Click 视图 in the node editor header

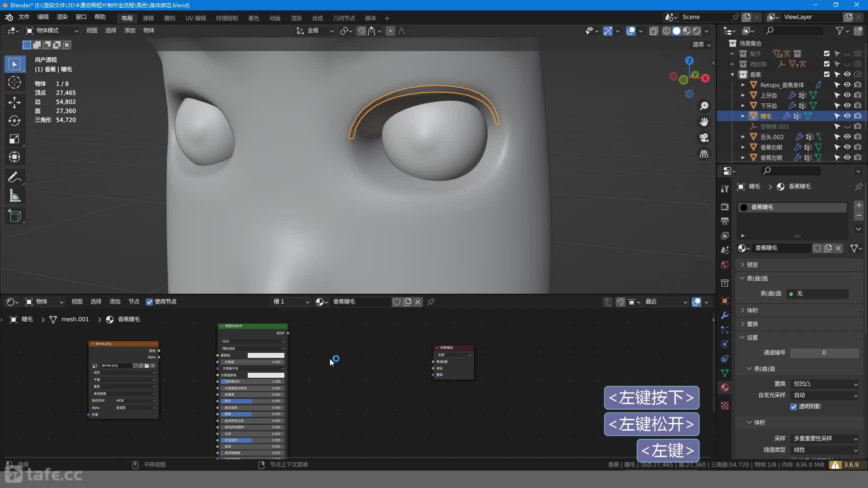(x=77, y=302)
